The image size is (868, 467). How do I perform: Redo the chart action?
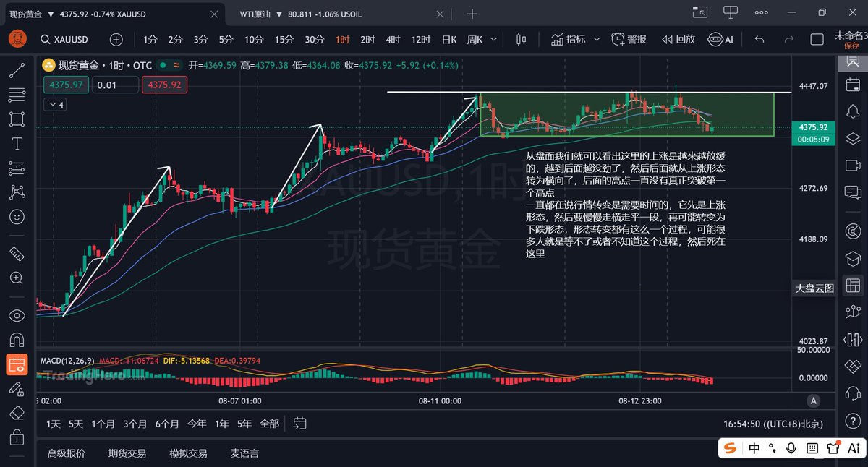tap(789, 40)
